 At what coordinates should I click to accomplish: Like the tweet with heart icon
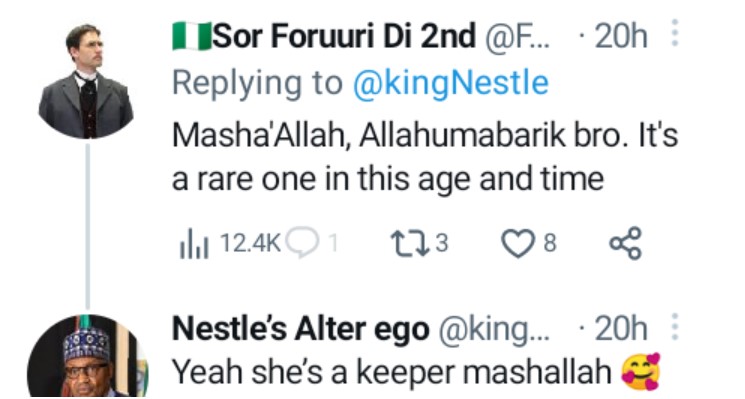click(516, 244)
